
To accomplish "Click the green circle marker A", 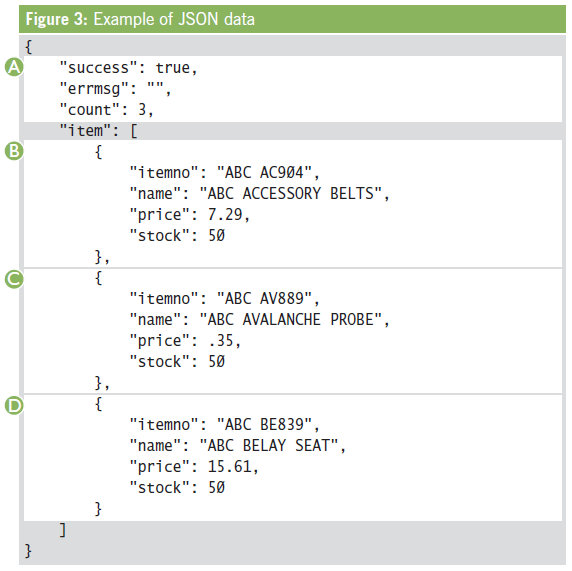I will pos(14,67).
